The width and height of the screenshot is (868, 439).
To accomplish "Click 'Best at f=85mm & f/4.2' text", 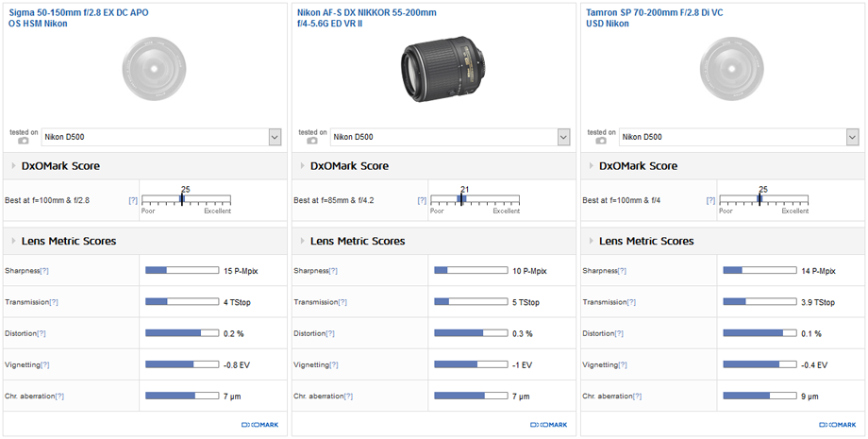I will (334, 200).
